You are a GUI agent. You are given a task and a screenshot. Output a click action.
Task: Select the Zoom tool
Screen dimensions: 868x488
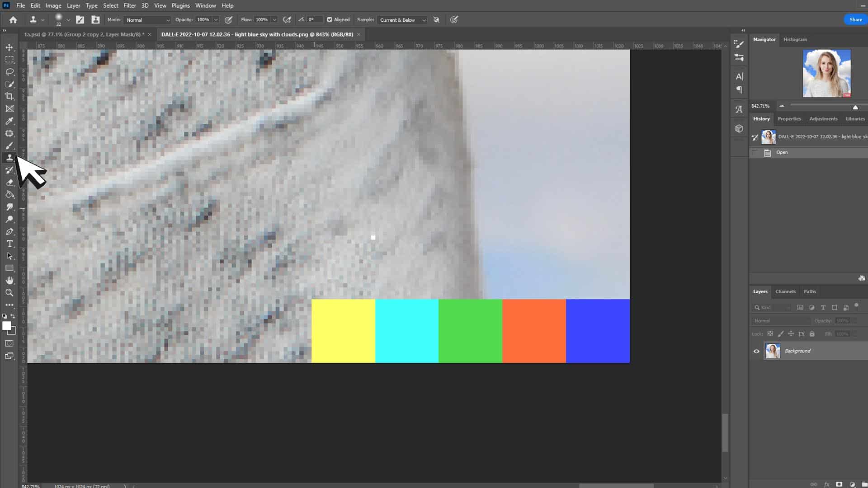click(9, 293)
